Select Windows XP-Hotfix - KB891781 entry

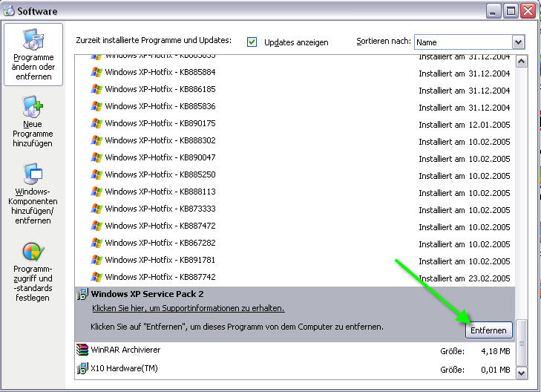[295, 260]
